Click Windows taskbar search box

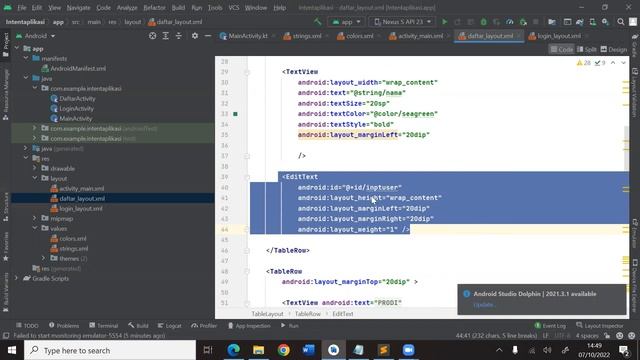tap(110, 350)
